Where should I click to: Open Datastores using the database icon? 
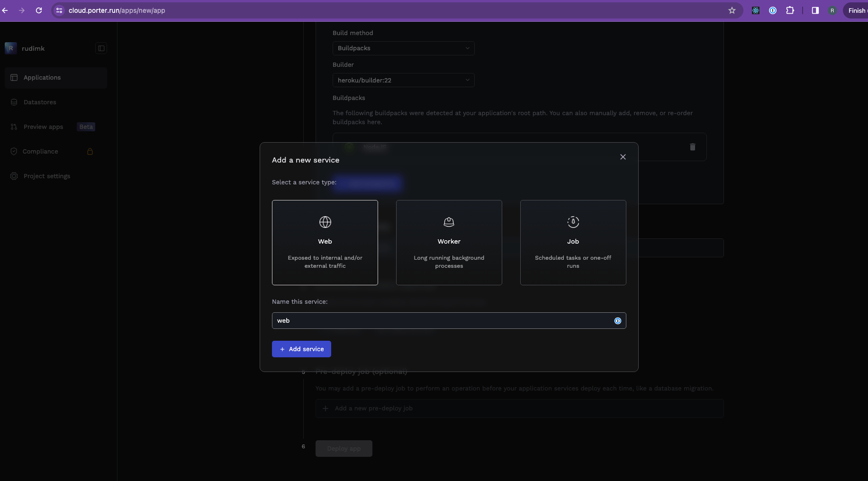click(x=14, y=102)
